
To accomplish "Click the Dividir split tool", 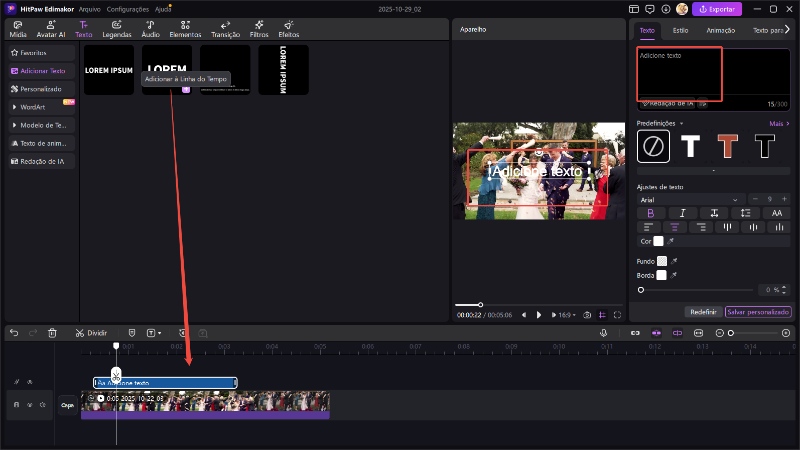I will pos(91,332).
